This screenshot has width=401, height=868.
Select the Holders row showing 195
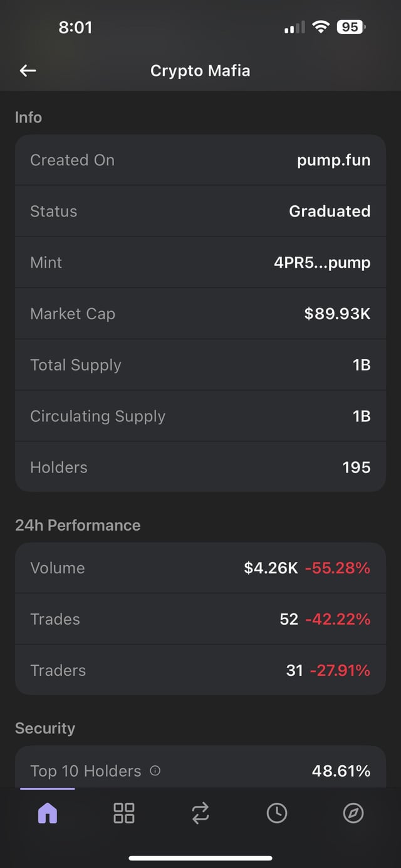click(200, 467)
